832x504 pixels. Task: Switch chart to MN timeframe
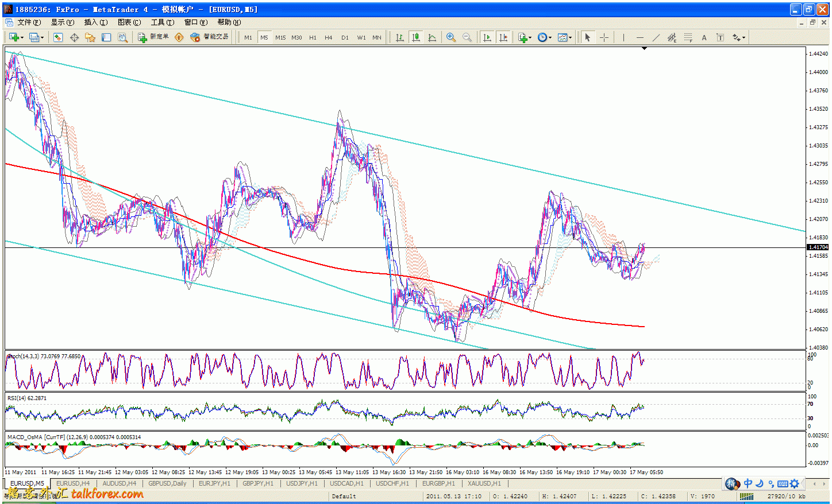point(377,37)
